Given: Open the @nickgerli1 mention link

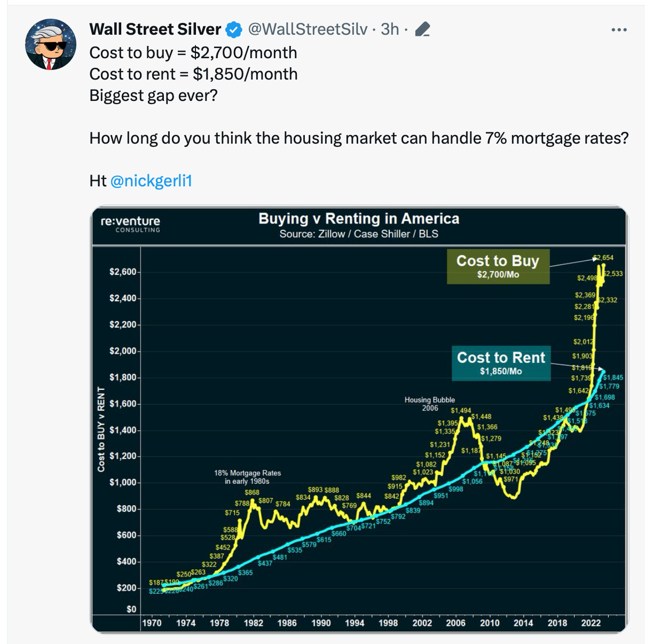Looking at the screenshot, I should (151, 181).
